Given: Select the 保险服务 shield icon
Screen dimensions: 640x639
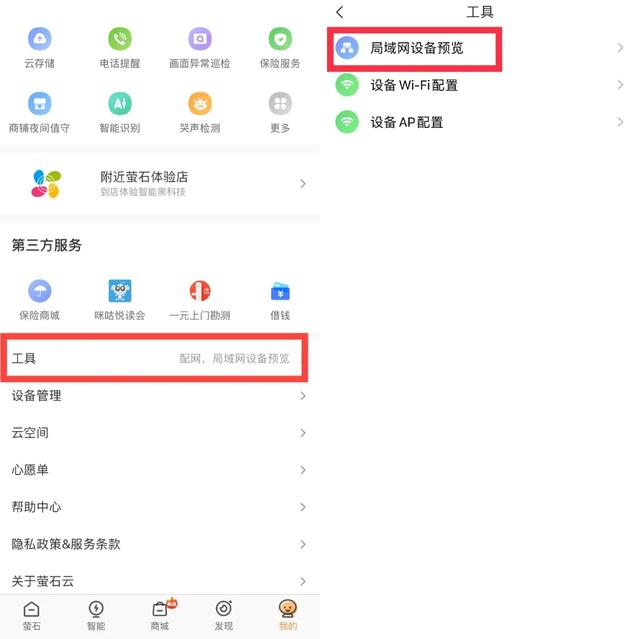Looking at the screenshot, I should (280, 39).
